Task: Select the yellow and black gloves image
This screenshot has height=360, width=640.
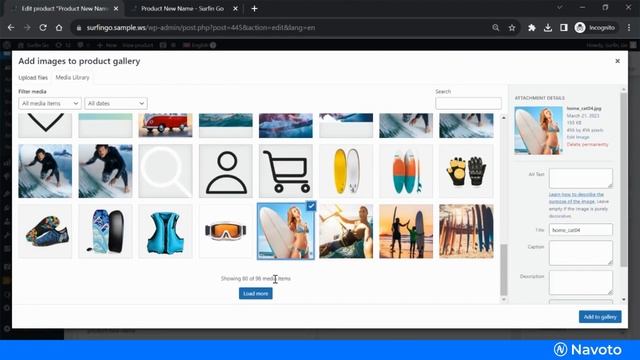Action: pyautogui.click(x=467, y=171)
